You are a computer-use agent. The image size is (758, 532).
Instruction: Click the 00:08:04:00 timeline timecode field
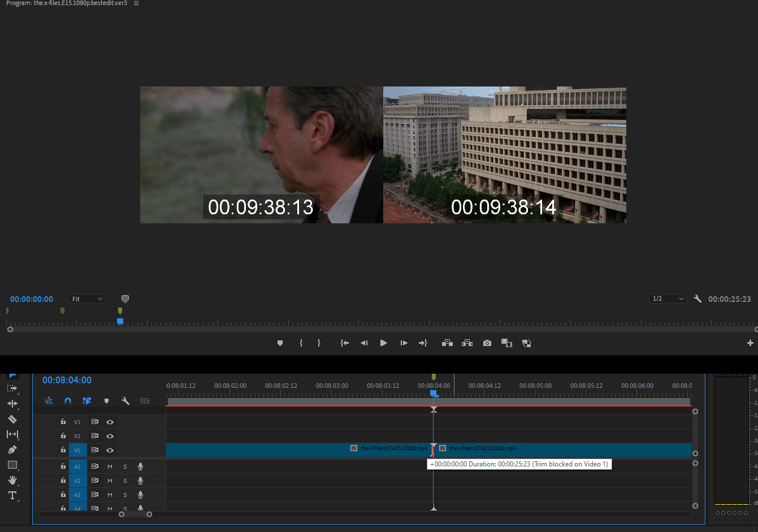pos(67,380)
